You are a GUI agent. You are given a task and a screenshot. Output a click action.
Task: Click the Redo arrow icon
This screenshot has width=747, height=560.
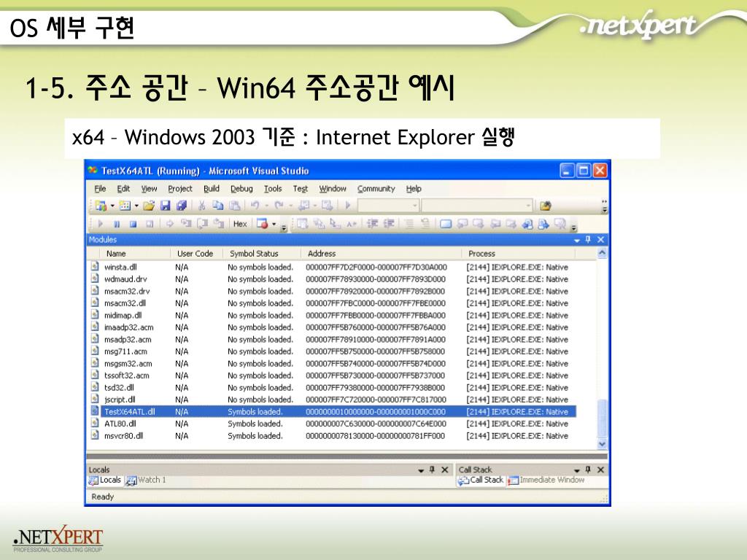pos(279,206)
